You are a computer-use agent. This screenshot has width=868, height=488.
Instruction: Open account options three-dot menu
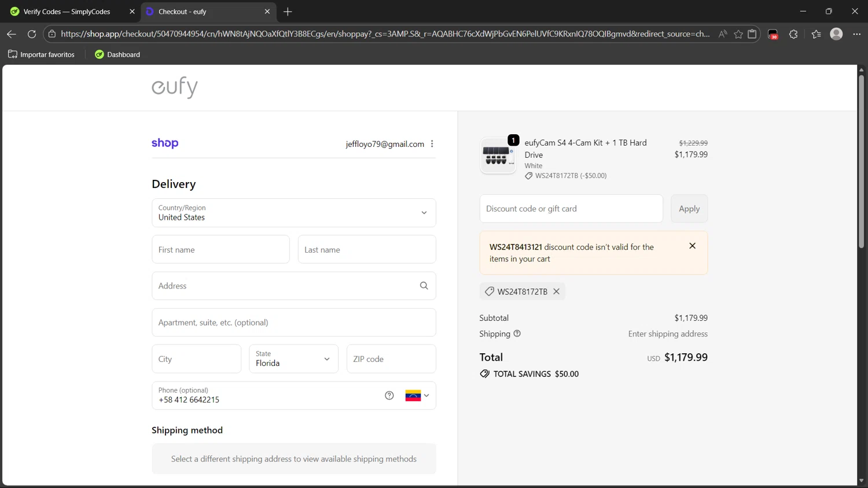click(x=432, y=144)
